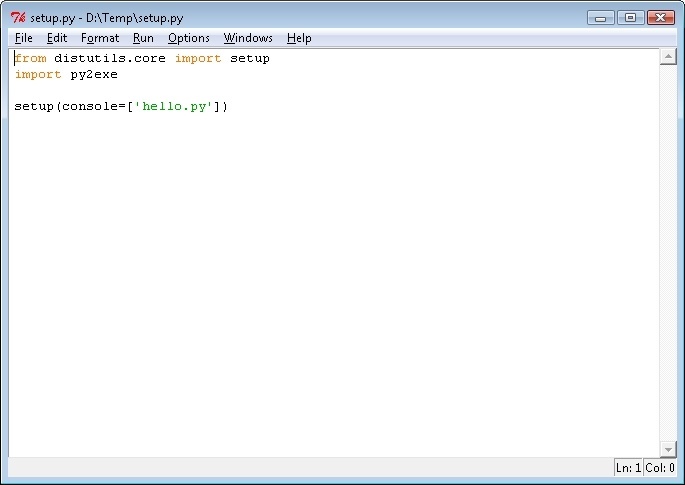This screenshot has height=485, width=685.
Task: Open the Windows menu
Action: point(248,38)
